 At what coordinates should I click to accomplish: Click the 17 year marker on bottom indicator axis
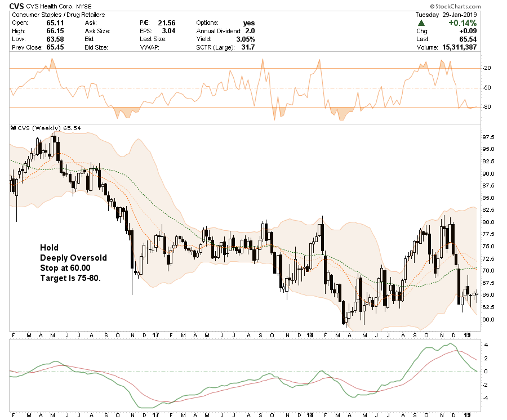156,415
